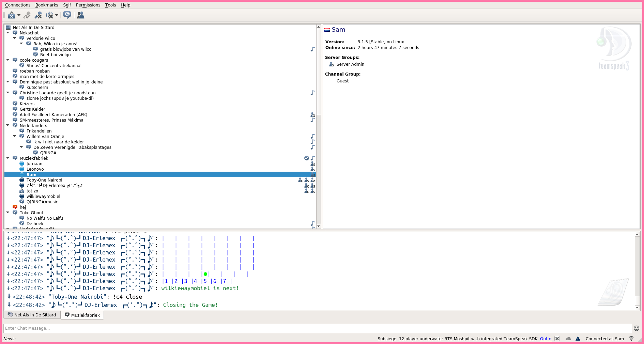Open the away status dropdown arrow
644x344 pixels.
19,15
